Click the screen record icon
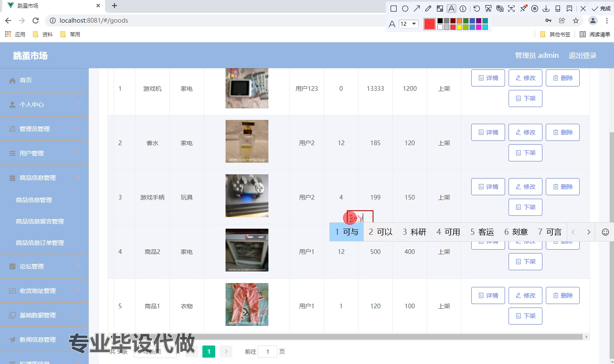This screenshot has height=364, width=614. (535, 9)
